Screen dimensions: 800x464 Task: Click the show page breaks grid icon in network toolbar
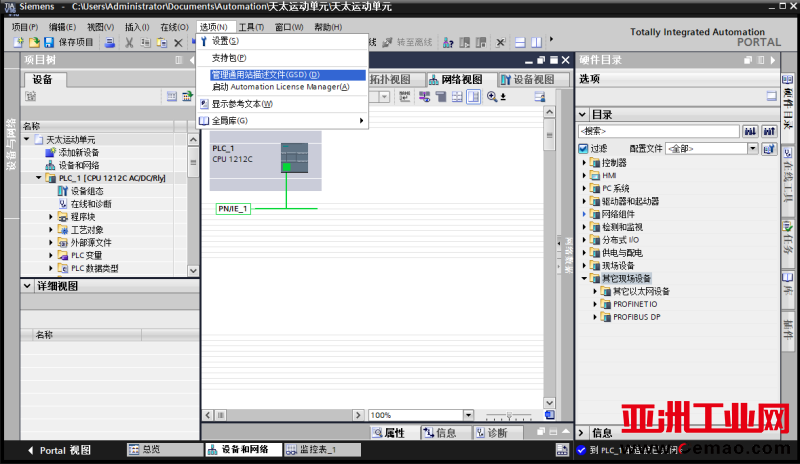(457, 96)
